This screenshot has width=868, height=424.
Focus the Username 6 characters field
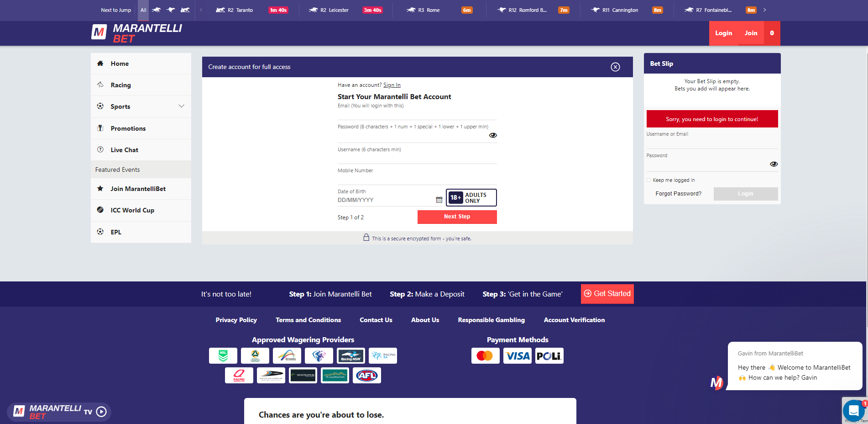pos(417,158)
